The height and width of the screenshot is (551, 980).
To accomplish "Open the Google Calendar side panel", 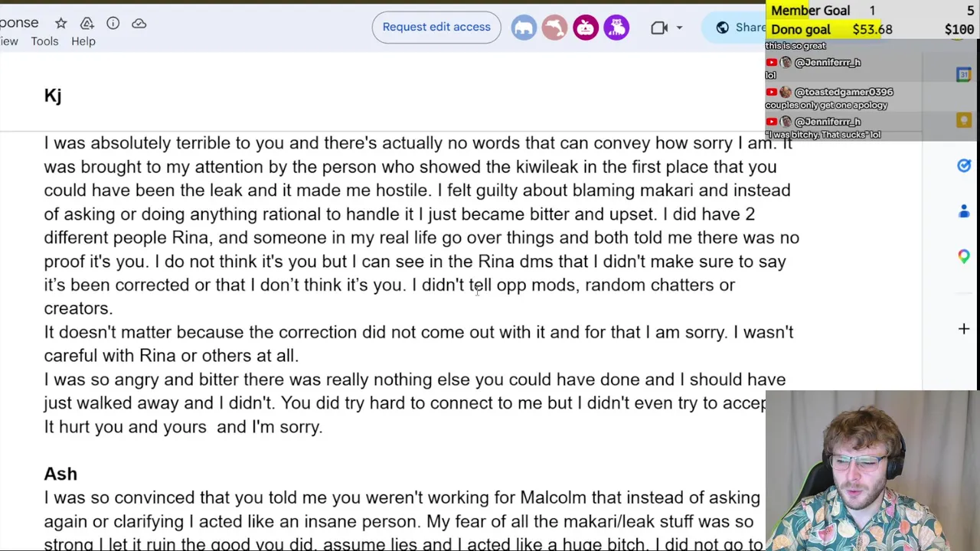I will click(x=964, y=74).
